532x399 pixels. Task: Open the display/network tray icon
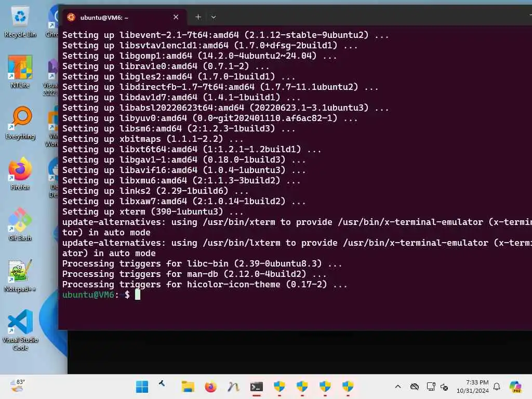click(x=431, y=387)
